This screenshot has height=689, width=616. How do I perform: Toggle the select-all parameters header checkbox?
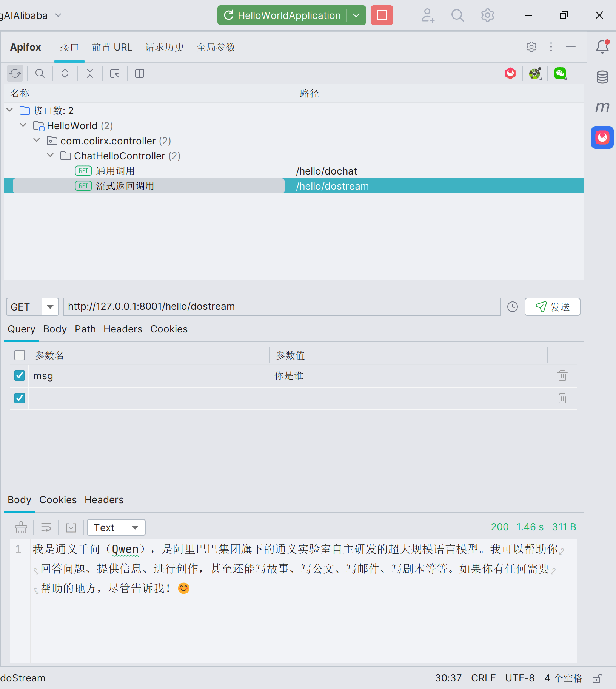pos(20,355)
